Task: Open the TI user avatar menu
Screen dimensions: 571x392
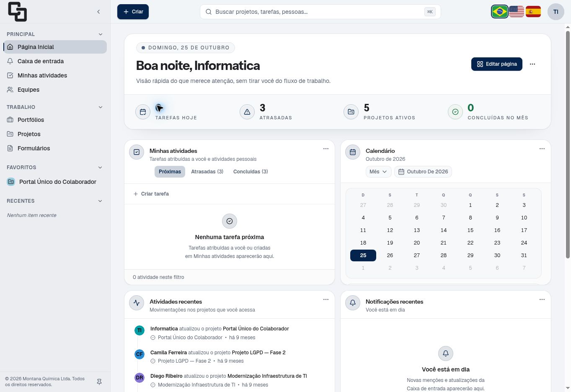Action: 556,12
